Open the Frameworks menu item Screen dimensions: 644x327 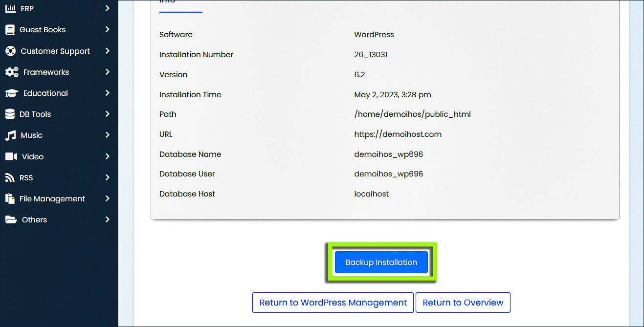(46, 72)
